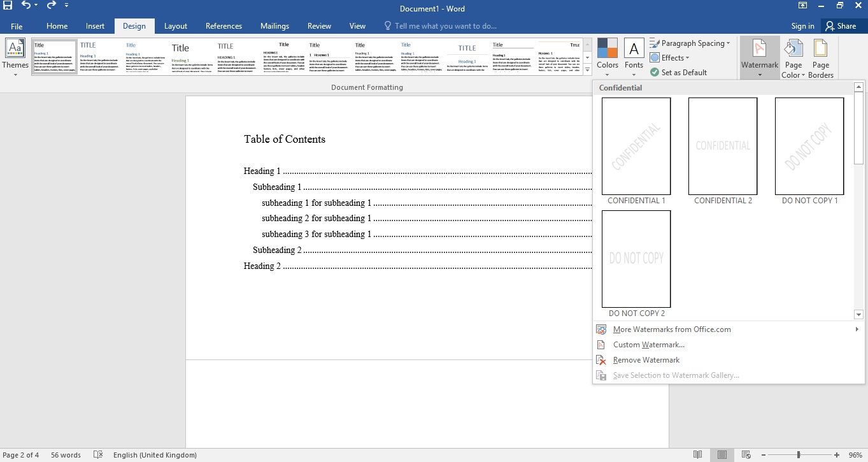Zoom in with the plus button
The image size is (868, 462).
(x=837, y=455)
